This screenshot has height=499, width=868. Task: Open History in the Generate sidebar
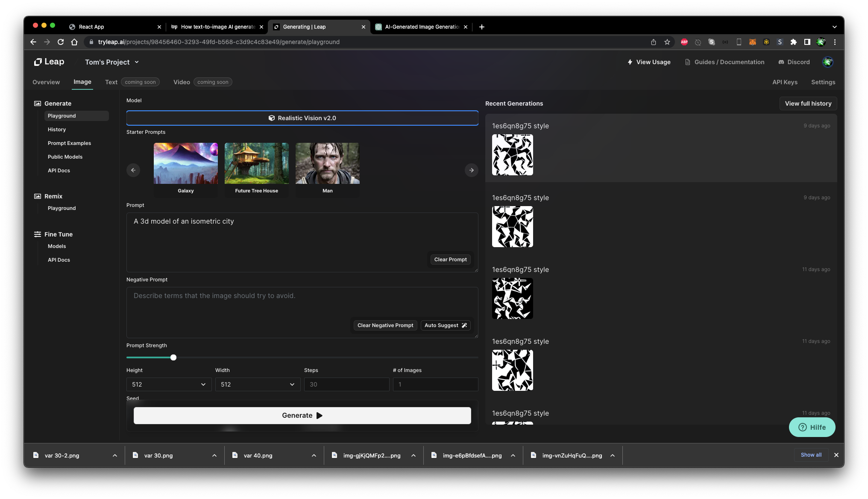tap(57, 130)
